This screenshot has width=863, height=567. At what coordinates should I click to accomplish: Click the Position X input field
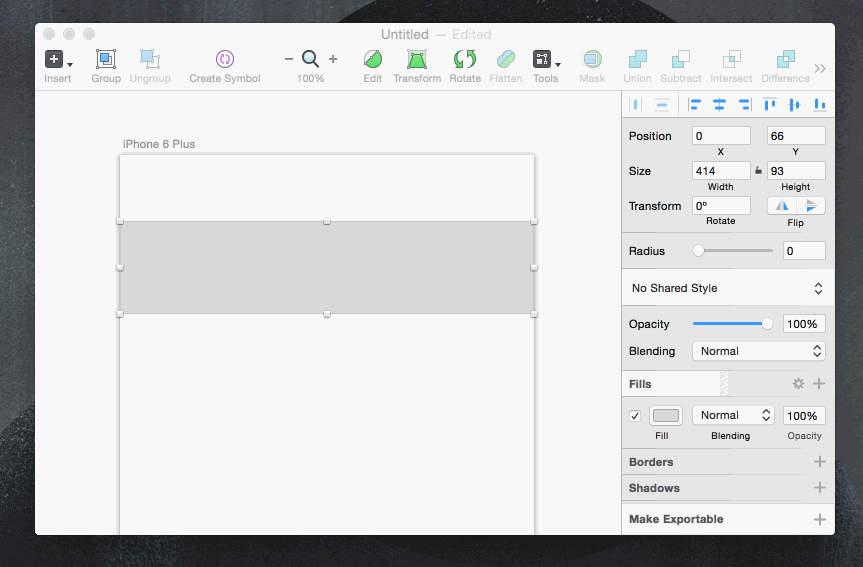(721, 136)
